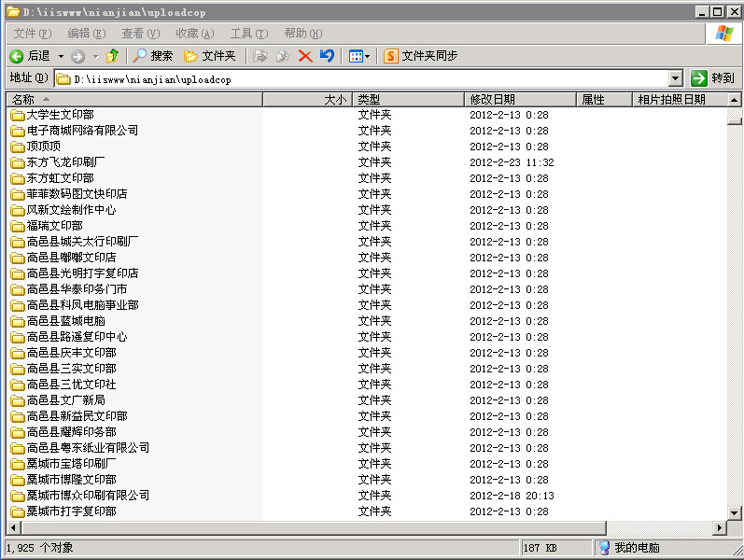744x560 pixels.
Task: Select folder icon of 福瑞文印部
Action: point(18,227)
